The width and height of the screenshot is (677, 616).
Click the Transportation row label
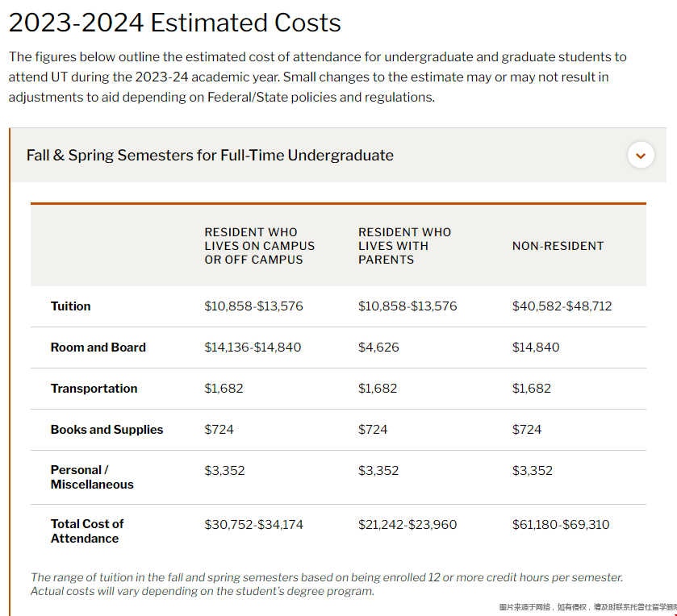point(94,389)
